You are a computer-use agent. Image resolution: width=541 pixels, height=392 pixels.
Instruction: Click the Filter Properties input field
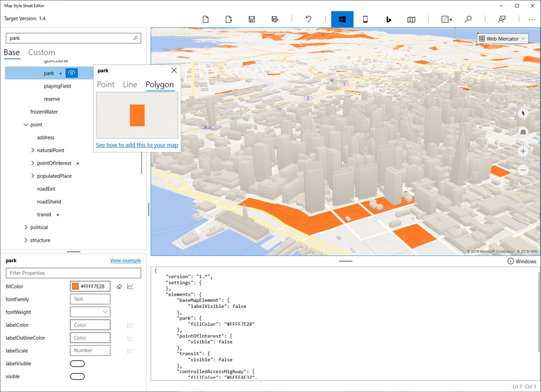click(x=73, y=273)
